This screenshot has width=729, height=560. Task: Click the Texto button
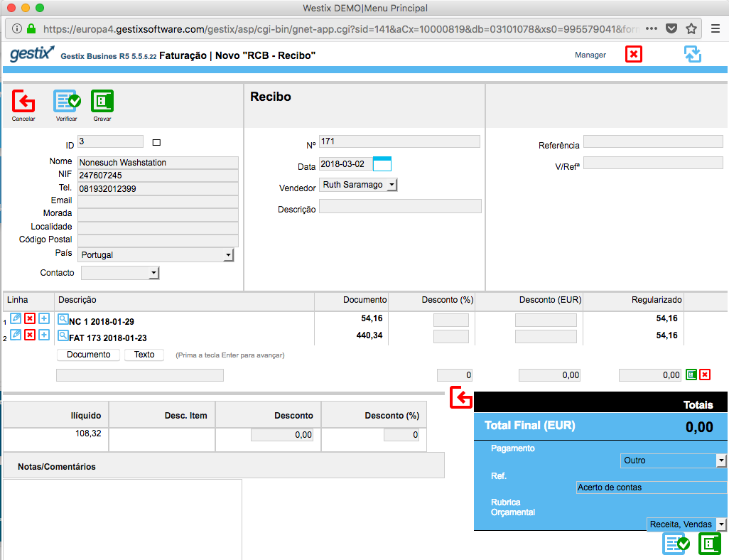pos(144,355)
